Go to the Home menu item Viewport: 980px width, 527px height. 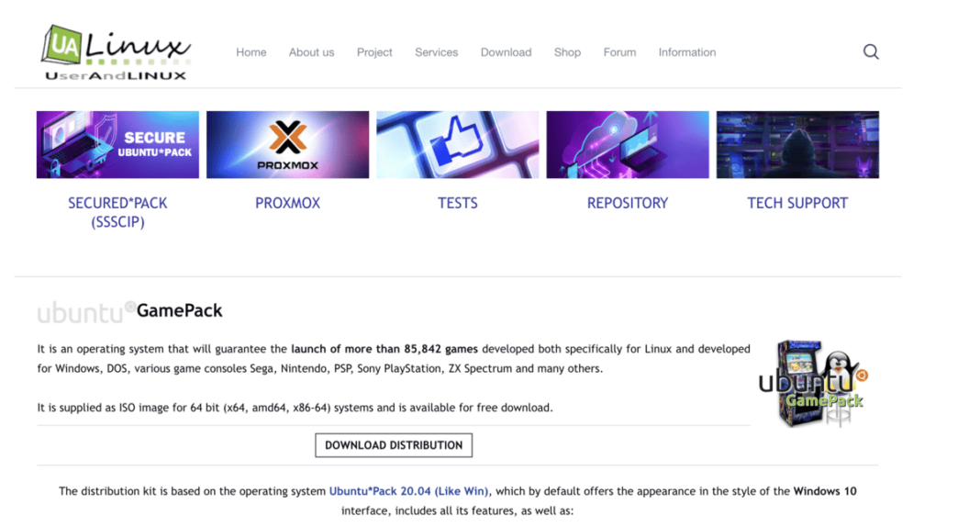point(251,52)
